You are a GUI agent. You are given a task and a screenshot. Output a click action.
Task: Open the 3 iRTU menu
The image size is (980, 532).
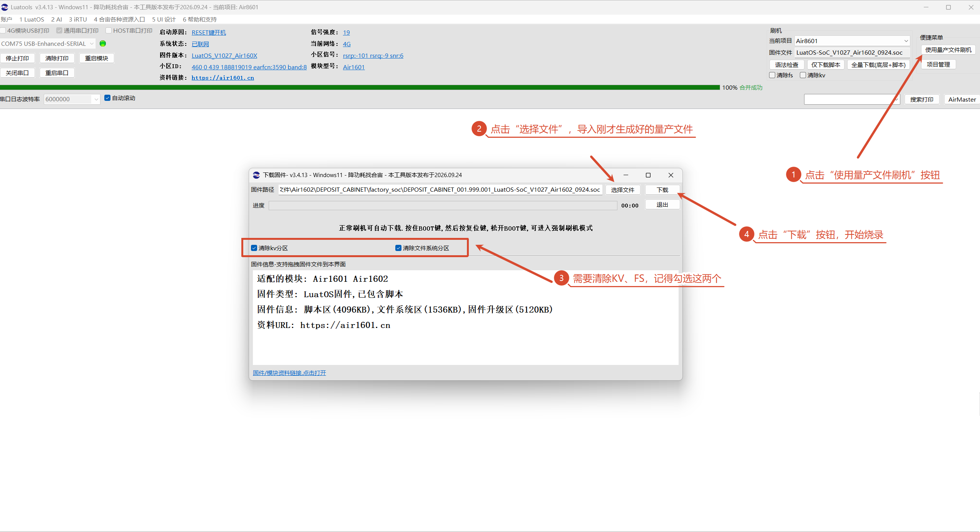(x=78, y=19)
